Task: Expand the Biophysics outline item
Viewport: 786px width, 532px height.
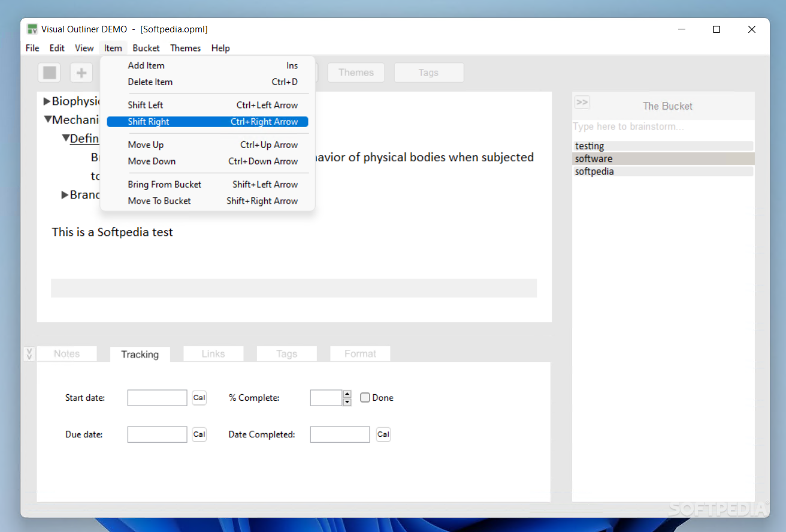Action: tap(47, 101)
